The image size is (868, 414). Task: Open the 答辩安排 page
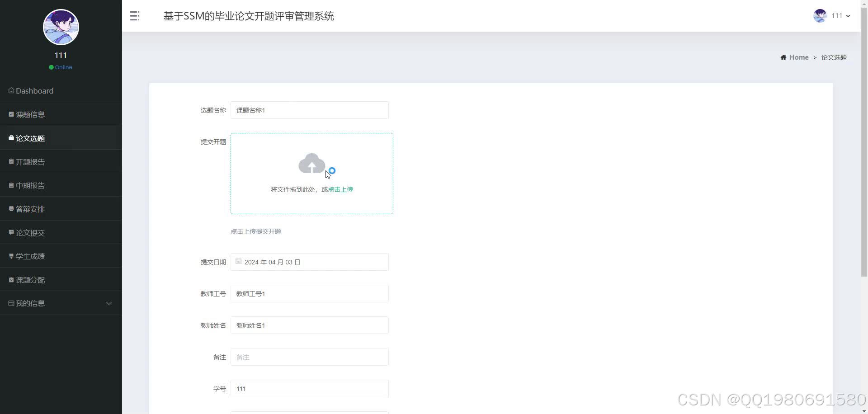click(29, 208)
